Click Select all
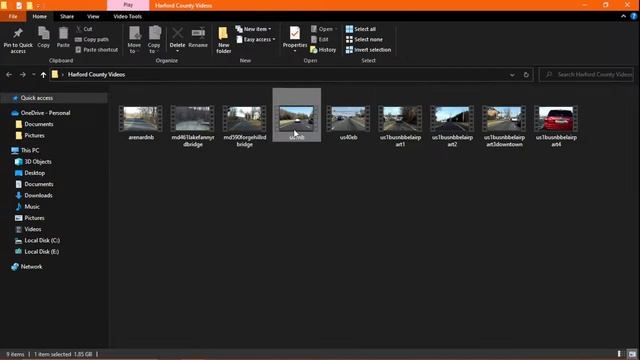The height and width of the screenshot is (360, 640). [361, 29]
